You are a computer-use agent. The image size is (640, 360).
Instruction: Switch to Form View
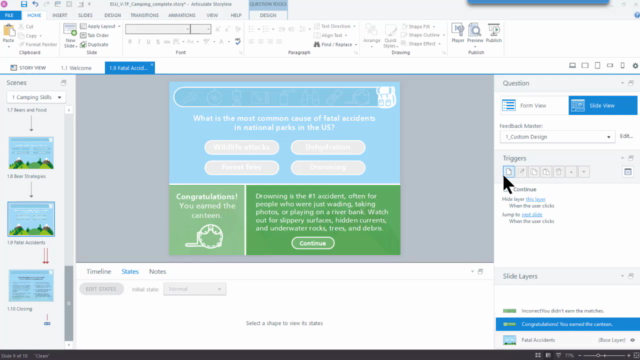point(534,105)
